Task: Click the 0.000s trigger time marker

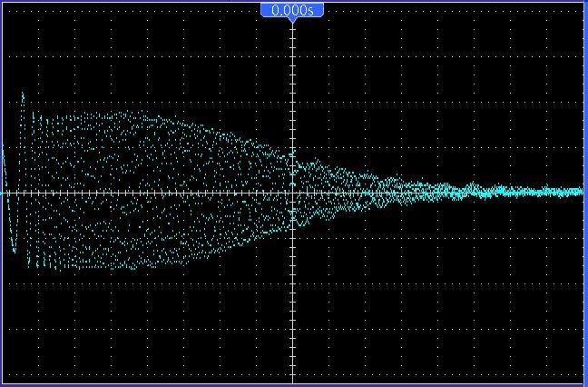Action: click(292, 11)
